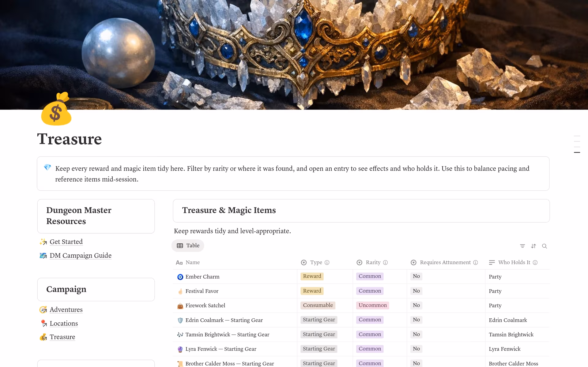Open the Locations page link
The width and height of the screenshot is (588, 367).
click(x=64, y=324)
